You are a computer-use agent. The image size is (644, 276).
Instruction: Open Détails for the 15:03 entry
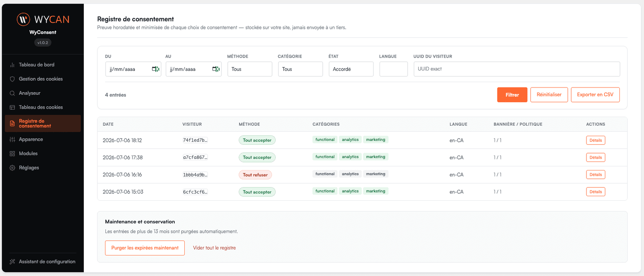click(x=596, y=192)
